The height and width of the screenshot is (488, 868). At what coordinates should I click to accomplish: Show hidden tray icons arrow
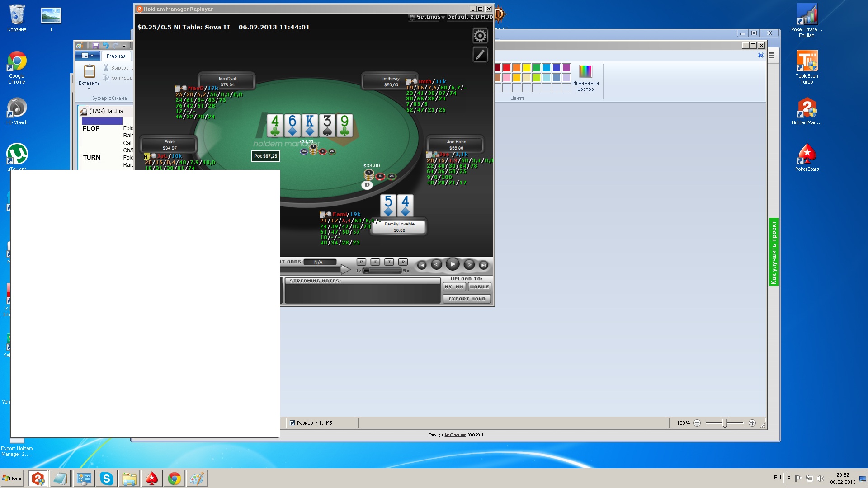coord(789,478)
